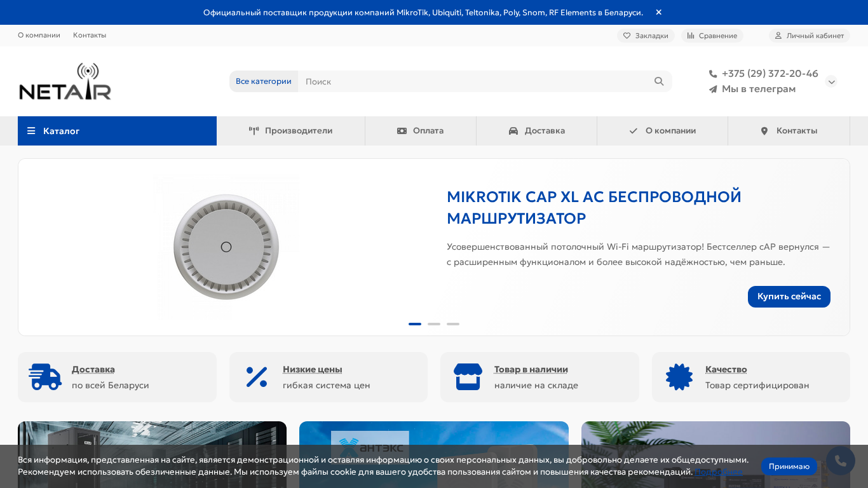Open the MikroTik cAP XL ac banner title
The image size is (868, 488).
click(x=594, y=207)
